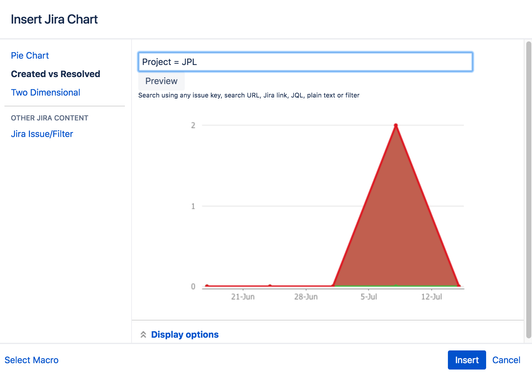Expand the Display options section
The width and height of the screenshot is (532, 374).
coord(185,335)
